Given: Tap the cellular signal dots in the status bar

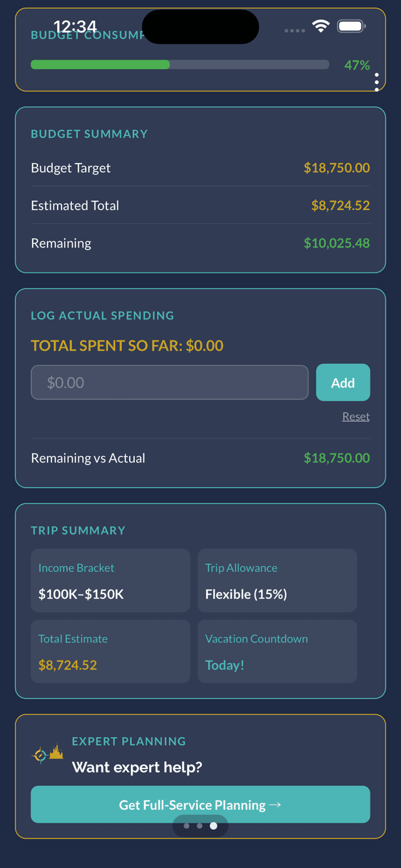Looking at the screenshot, I should (x=294, y=29).
